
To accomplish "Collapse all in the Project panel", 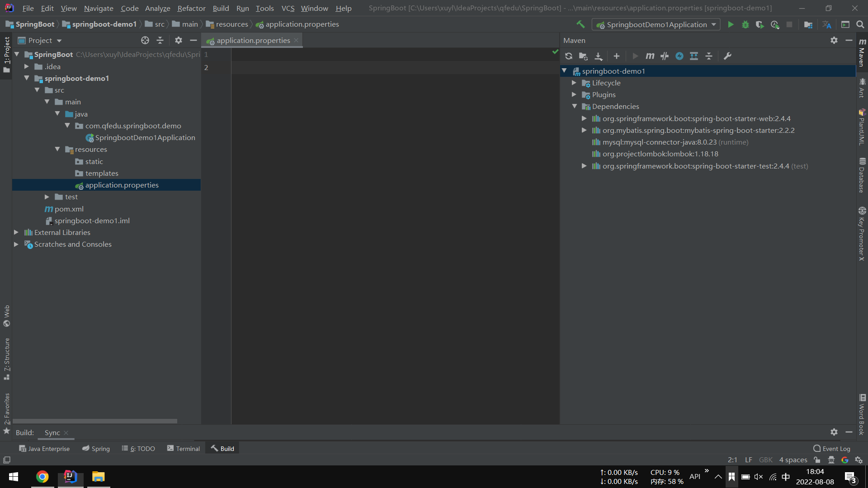I will 160,40.
